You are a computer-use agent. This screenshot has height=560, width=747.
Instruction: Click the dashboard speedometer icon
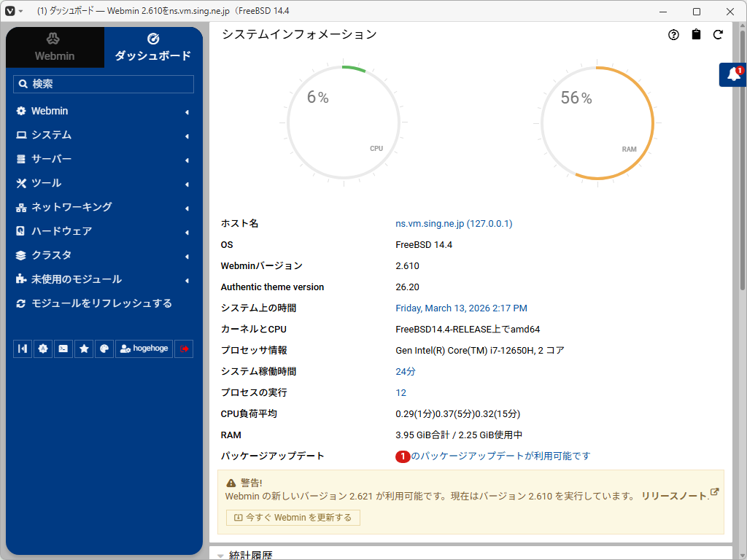tap(153, 39)
